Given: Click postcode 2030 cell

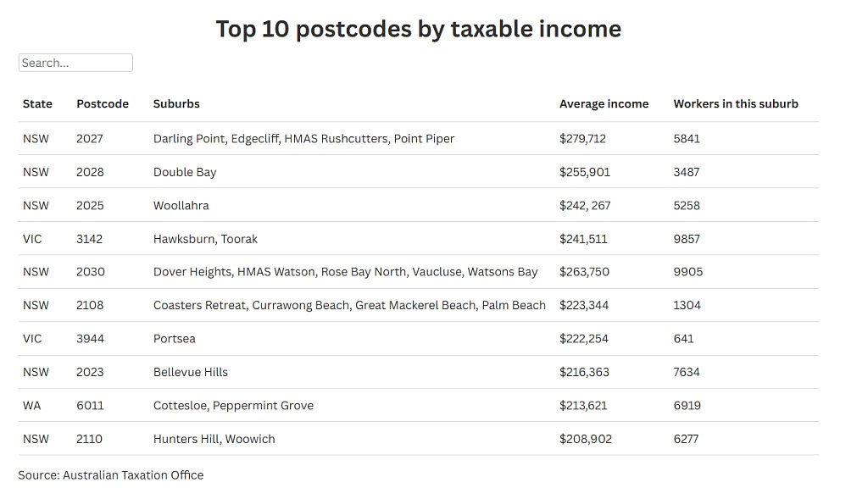Looking at the screenshot, I should pos(90,272).
